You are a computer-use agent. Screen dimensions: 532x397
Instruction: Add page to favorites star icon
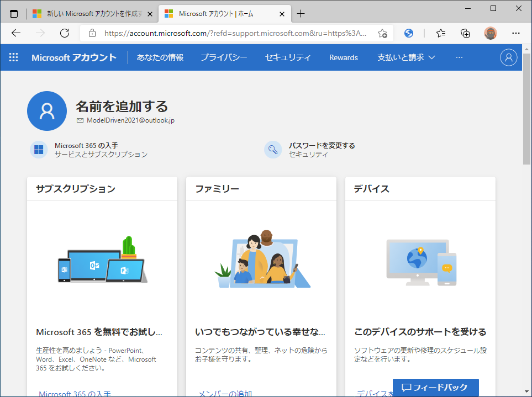point(382,33)
